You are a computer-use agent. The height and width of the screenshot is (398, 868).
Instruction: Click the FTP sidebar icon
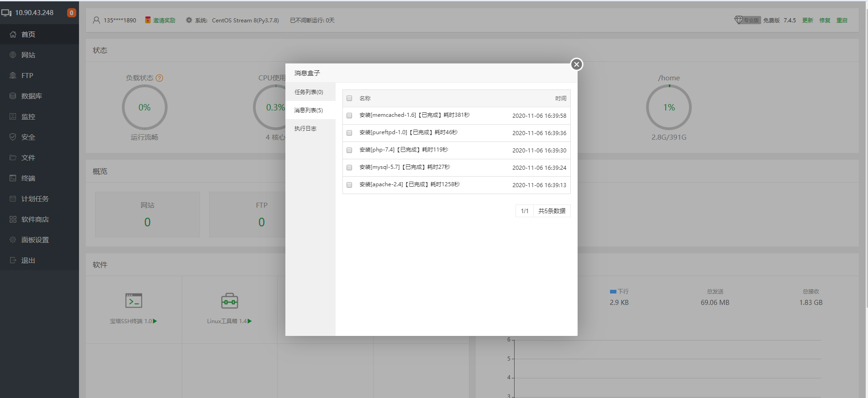[x=13, y=75]
